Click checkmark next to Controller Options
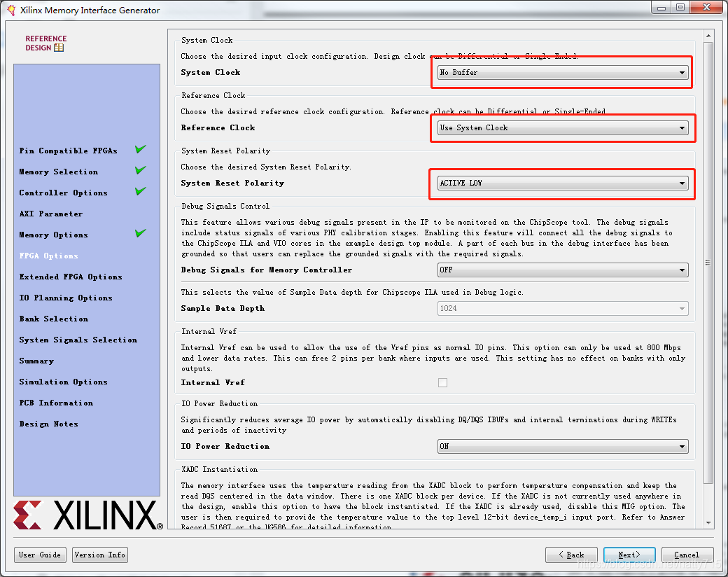The height and width of the screenshot is (577, 728). click(x=141, y=191)
